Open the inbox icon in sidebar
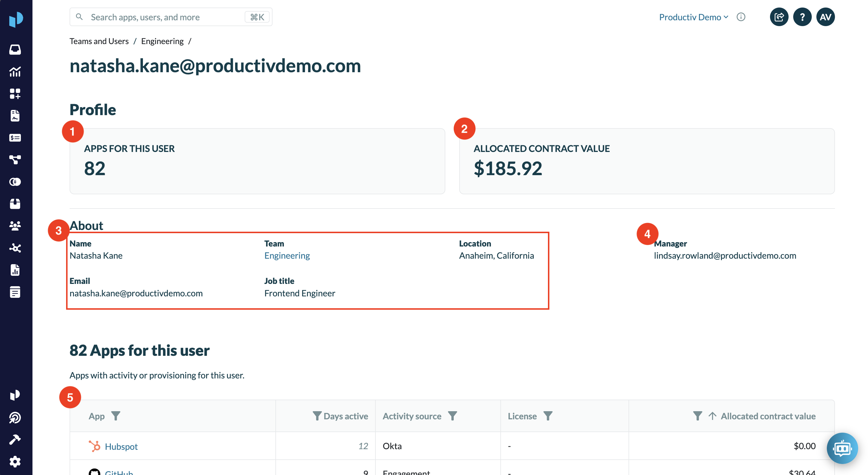Screen dimensions: 868x475 click(15, 50)
